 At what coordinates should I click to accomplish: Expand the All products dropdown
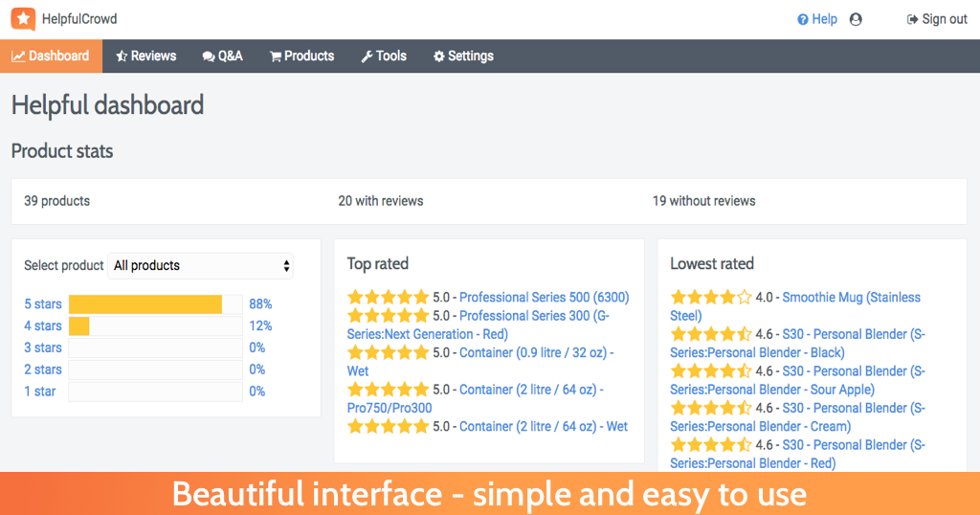tap(200, 265)
